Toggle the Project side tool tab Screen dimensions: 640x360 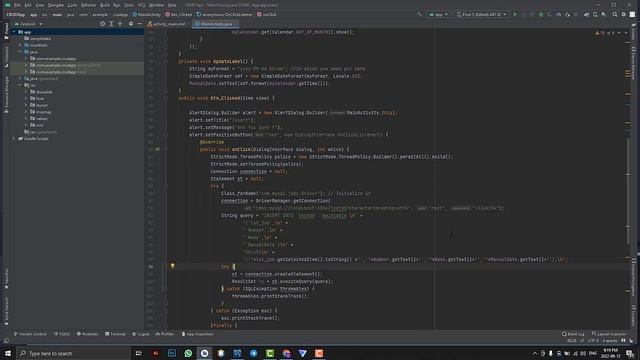(x=6, y=31)
